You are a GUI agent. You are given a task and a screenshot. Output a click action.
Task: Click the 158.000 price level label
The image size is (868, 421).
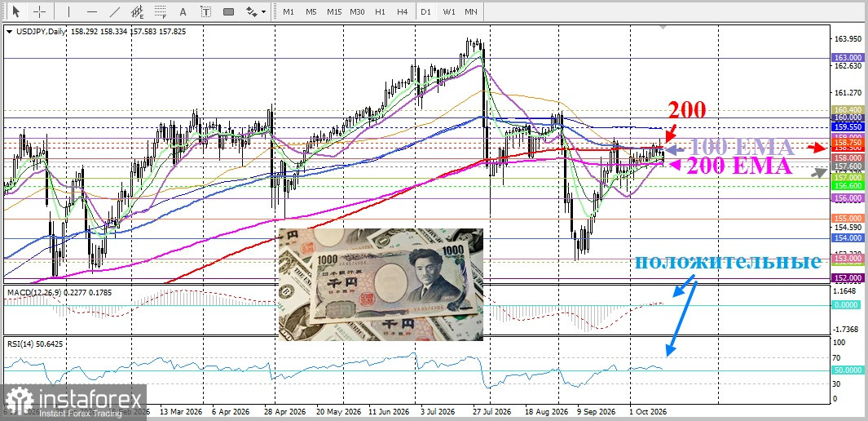pos(848,158)
